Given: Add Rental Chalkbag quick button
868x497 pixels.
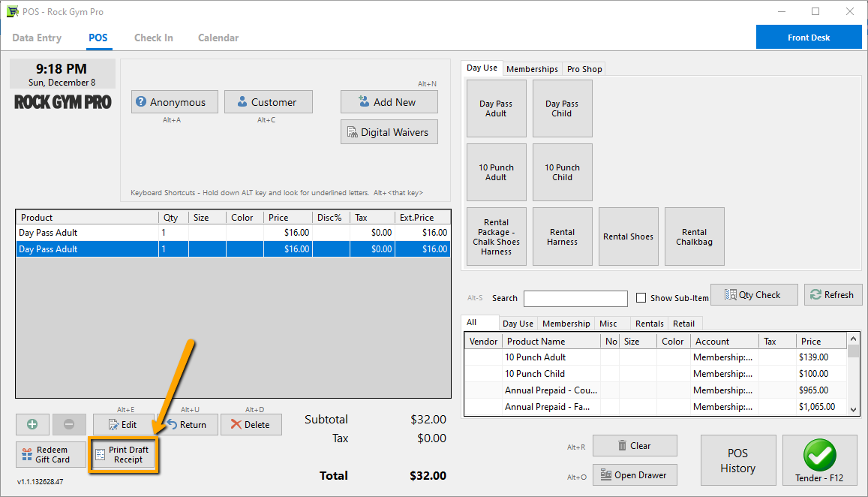Looking at the screenshot, I should (x=694, y=236).
